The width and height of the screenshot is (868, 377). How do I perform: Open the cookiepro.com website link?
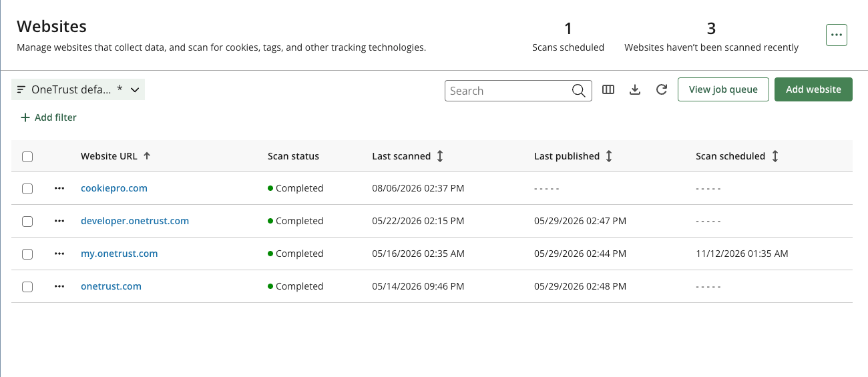pos(114,188)
